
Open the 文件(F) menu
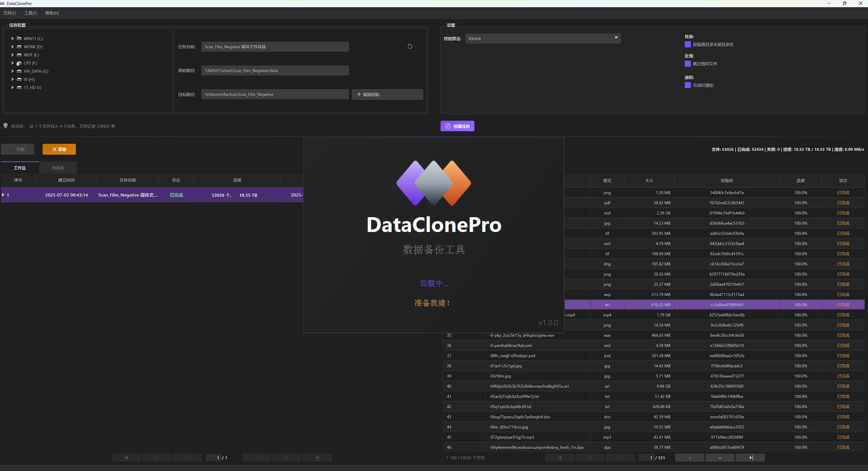coord(10,13)
